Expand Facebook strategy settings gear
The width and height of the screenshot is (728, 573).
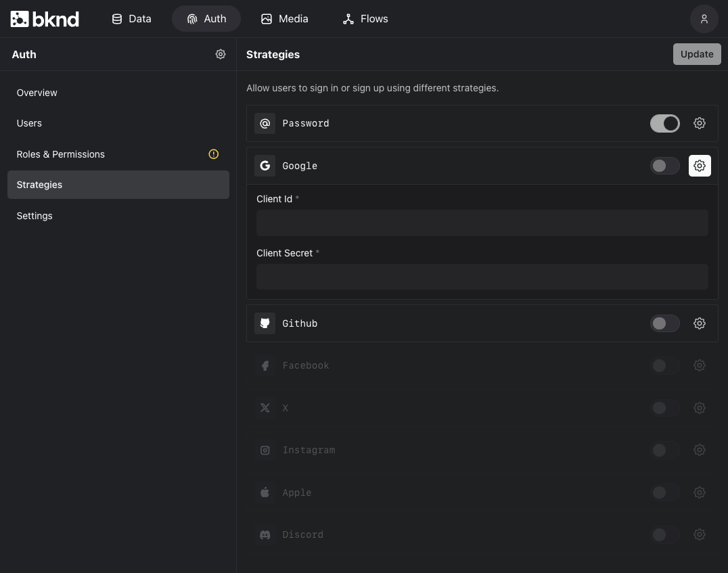[699, 365]
